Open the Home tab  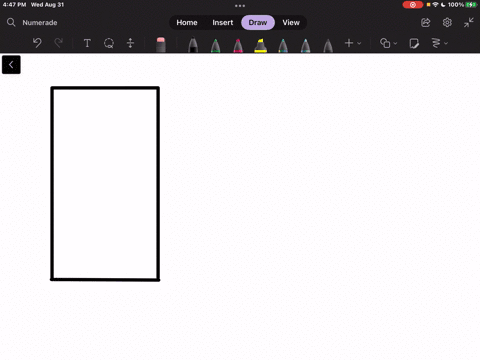187,22
